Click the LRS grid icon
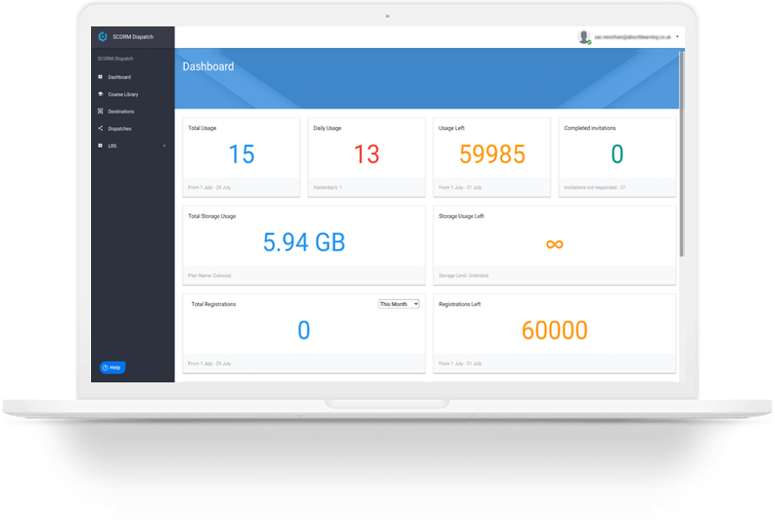Image resolution: width=775 pixels, height=532 pixels. click(x=101, y=146)
